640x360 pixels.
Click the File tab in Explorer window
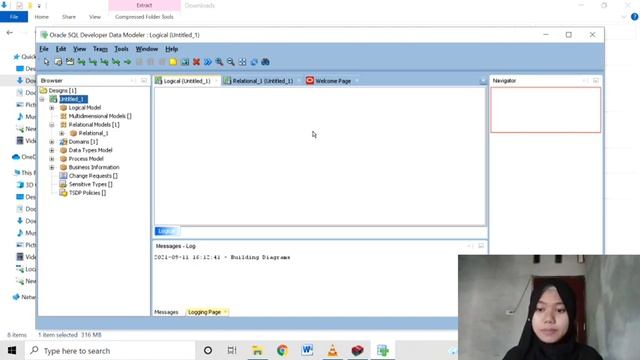(14, 17)
